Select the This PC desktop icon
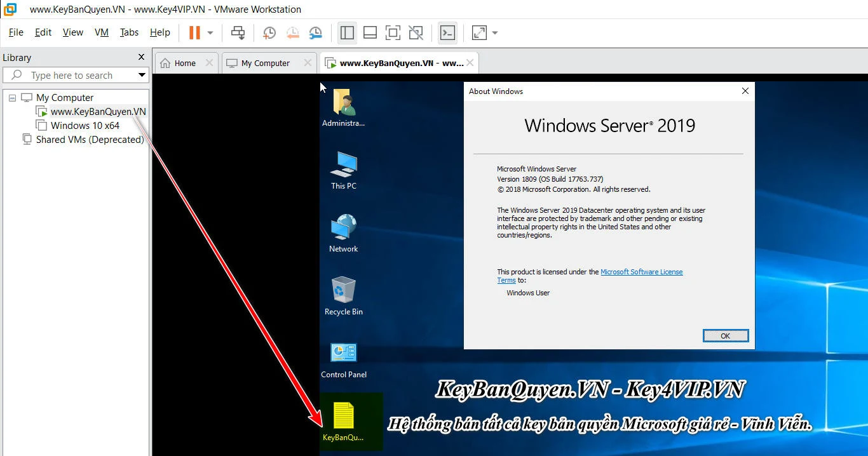868x456 pixels. pyautogui.click(x=343, y=170)
